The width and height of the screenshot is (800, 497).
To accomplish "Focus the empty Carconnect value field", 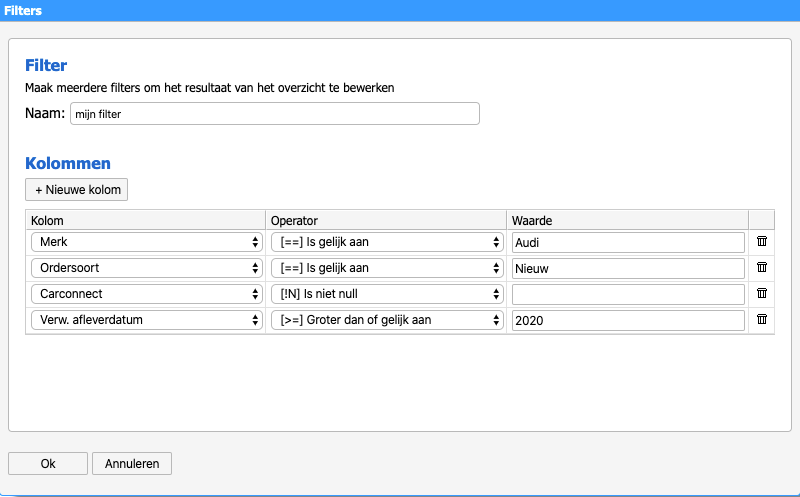I will (628, 294).
